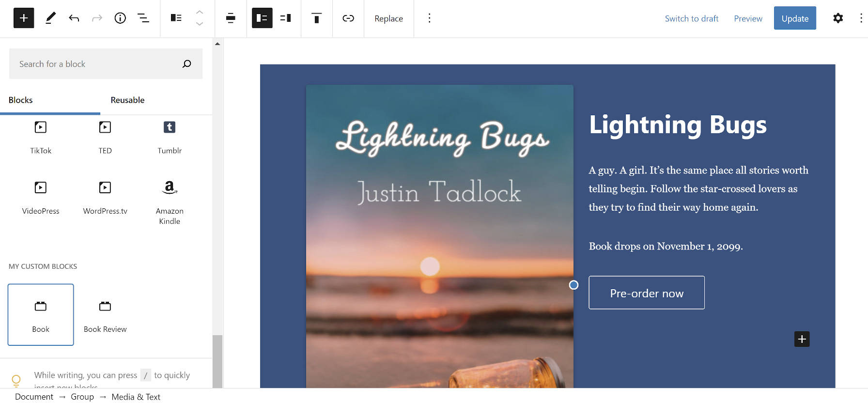The image size is (868, 403).
Task: Toggle show media on right
Action: [286, 18]
